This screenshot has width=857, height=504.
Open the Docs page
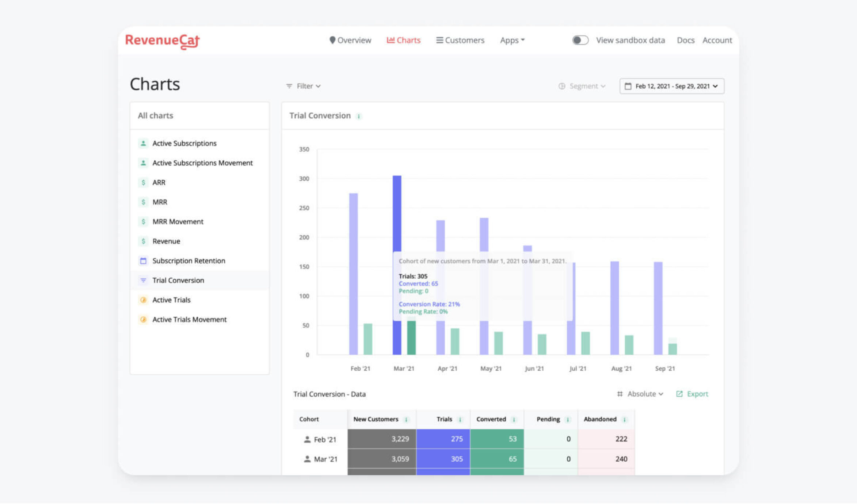coord(685,40)
